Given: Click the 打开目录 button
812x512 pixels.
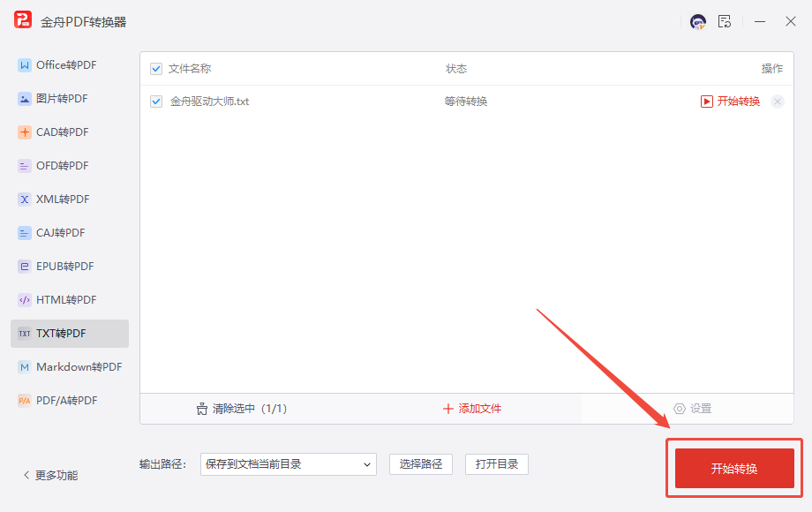Looking at the screenshot, I should 497,464.
